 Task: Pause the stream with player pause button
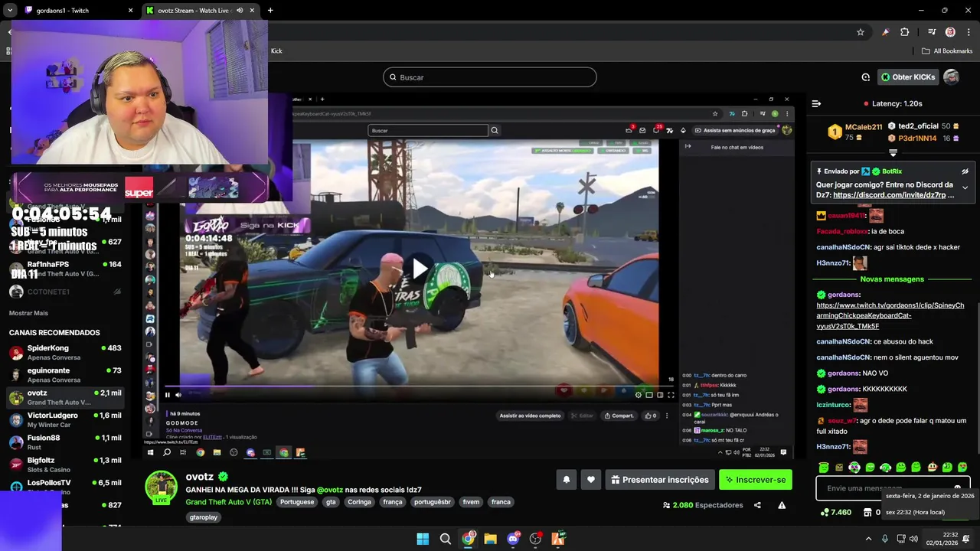tap(168, 395)
